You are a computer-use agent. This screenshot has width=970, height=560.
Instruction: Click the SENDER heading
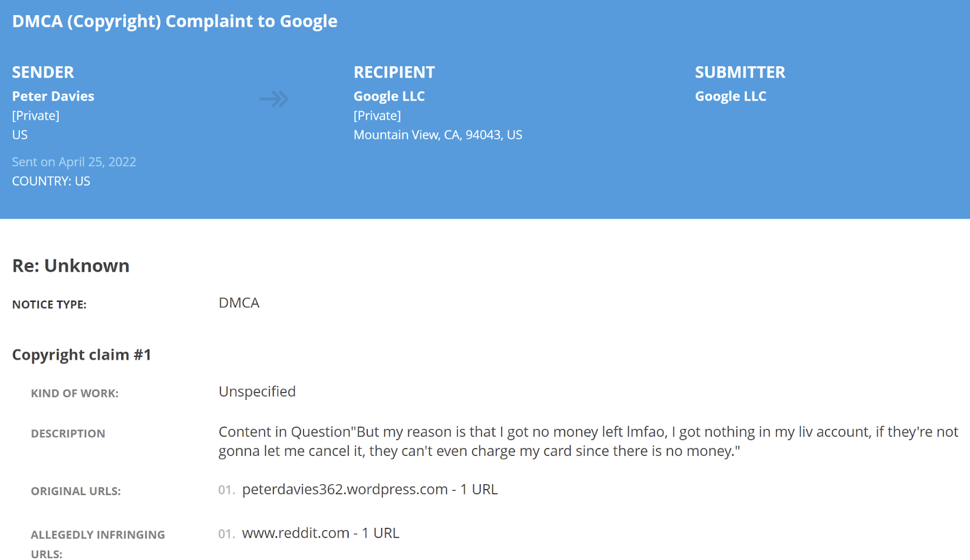click(x=43, y=72)
